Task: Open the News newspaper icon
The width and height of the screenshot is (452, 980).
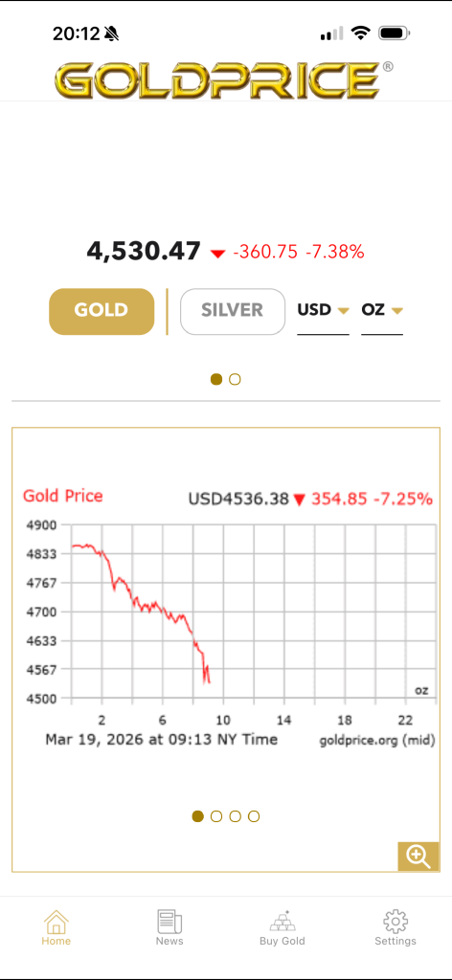Action: pyautogui.click(x=169, y=922)
